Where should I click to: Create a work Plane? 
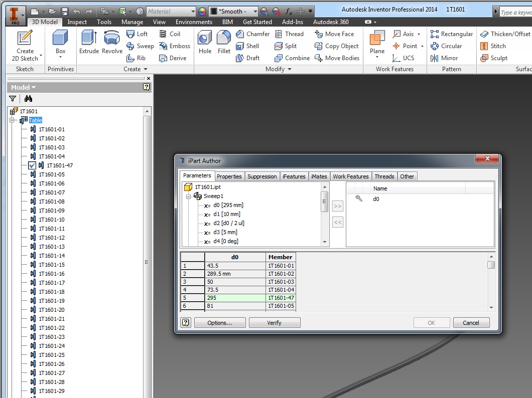(377, 43)
